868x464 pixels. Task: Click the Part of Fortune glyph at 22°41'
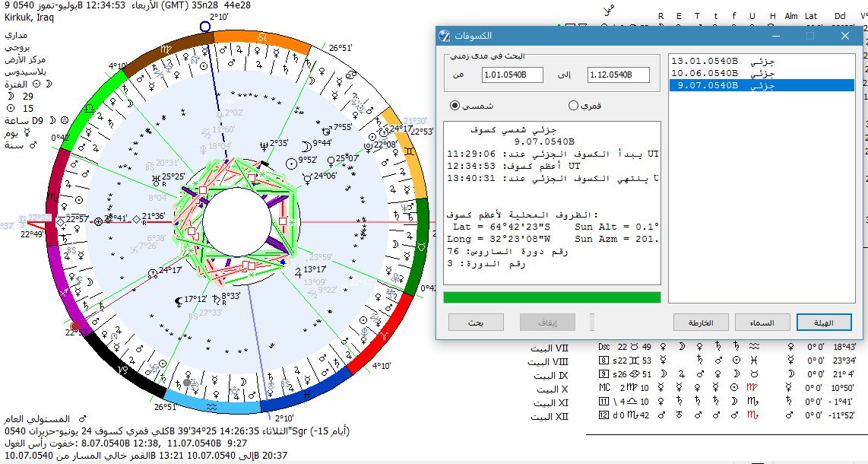click(x=99, y=221)
